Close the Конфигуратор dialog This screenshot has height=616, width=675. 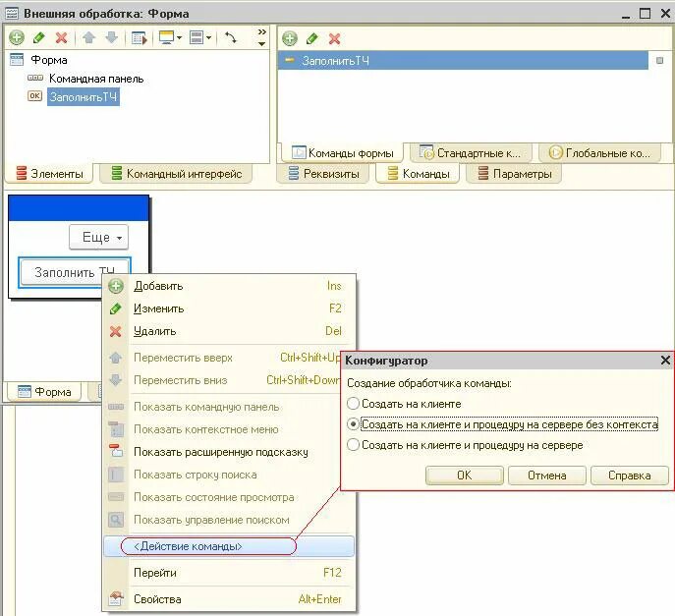pos(665,361)
